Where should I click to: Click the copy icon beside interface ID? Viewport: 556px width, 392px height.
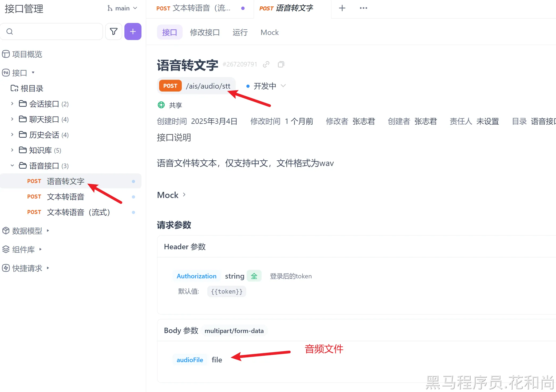pyautogui.click(x=281, y=64)
